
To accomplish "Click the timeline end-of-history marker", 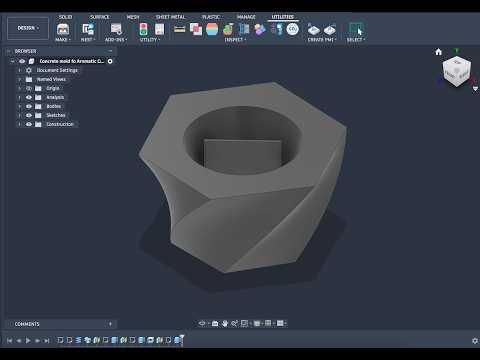I will click(182, 340).
